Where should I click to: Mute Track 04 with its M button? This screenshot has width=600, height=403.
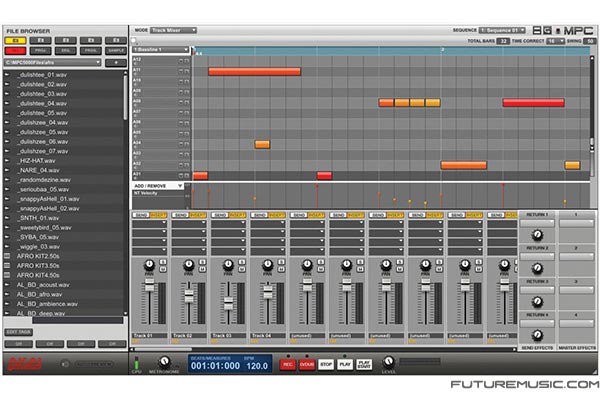click(x=281, y=269)
